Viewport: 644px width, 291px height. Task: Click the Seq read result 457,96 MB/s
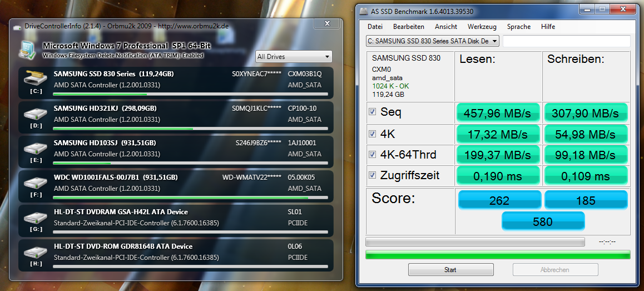click(499, 112)
